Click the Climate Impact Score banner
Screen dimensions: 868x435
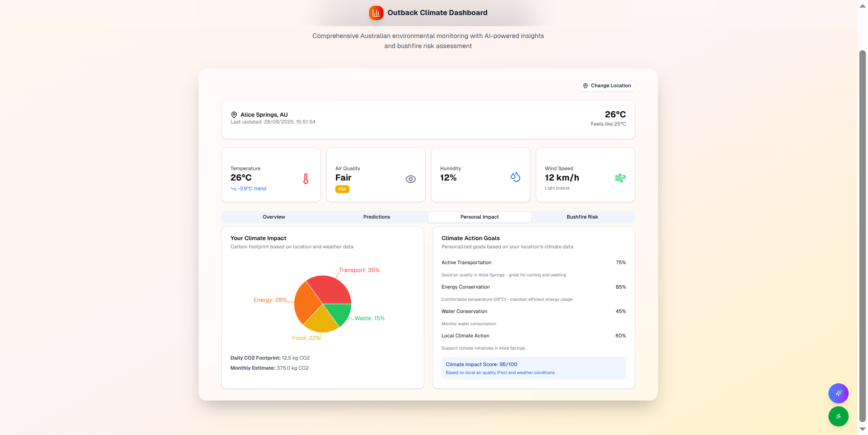tap(533, 368)
